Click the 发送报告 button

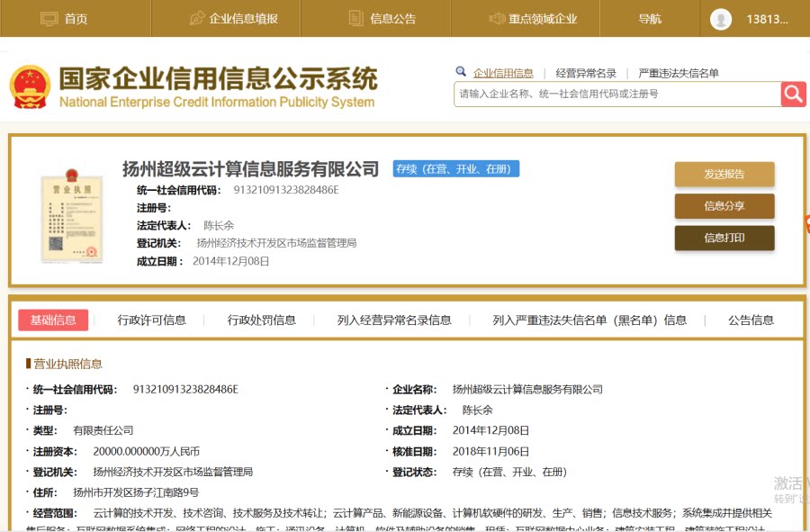point(724,174)
